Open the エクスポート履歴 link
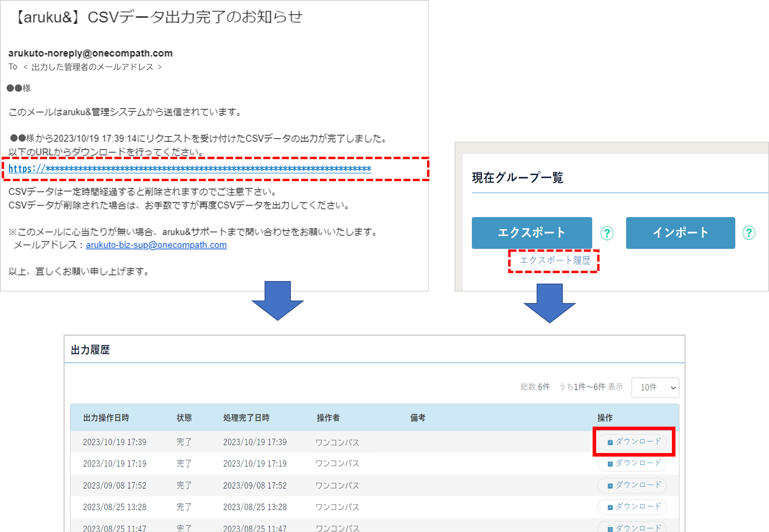This screenshot has height=532, width=769. pos(555,260)
